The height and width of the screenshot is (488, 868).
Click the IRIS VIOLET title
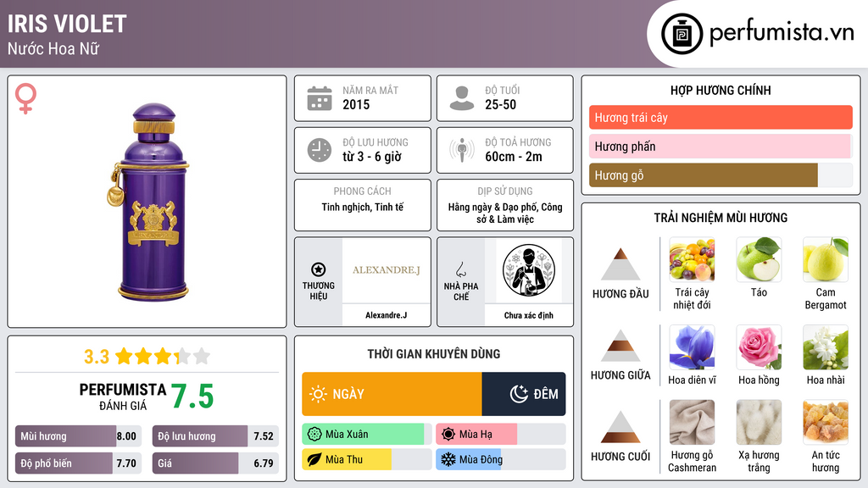pyautogui.click(x=67, y=24)
